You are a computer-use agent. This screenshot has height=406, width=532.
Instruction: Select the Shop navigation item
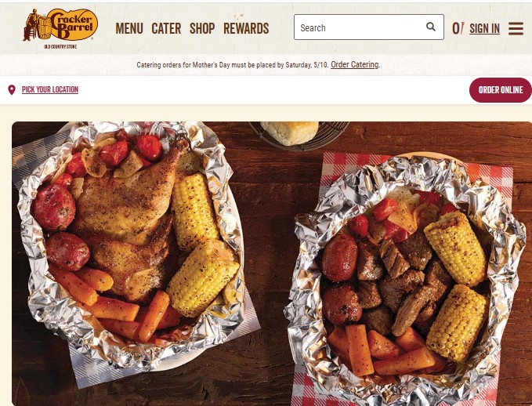pos(202,28)
